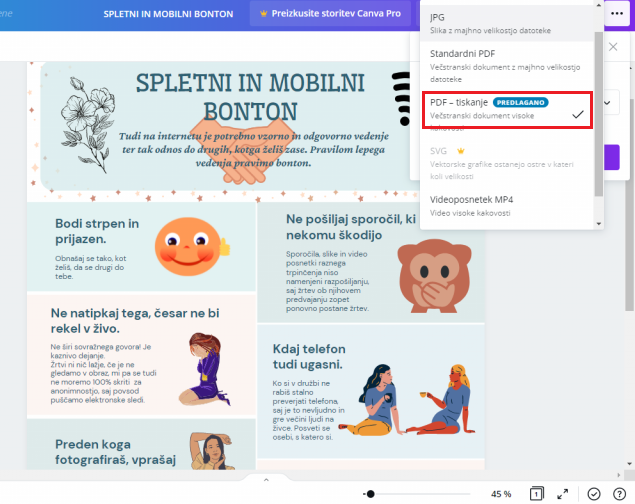This screenshot has height=504, width=635.
Task: Enter fullscreen presentation mode
Action: (562, 494)
